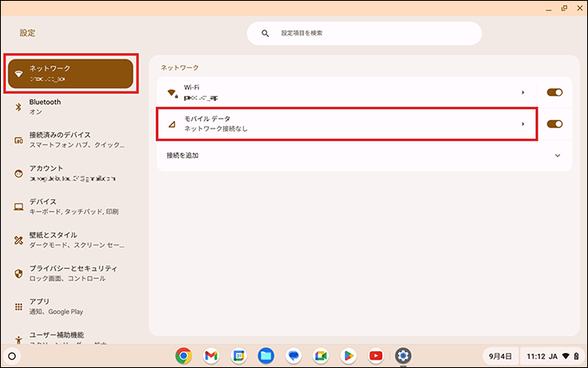This screenshot has height=368, width=588.
Task: Open the Messages chat shelf icon
Action: click(x=294, y=355)
